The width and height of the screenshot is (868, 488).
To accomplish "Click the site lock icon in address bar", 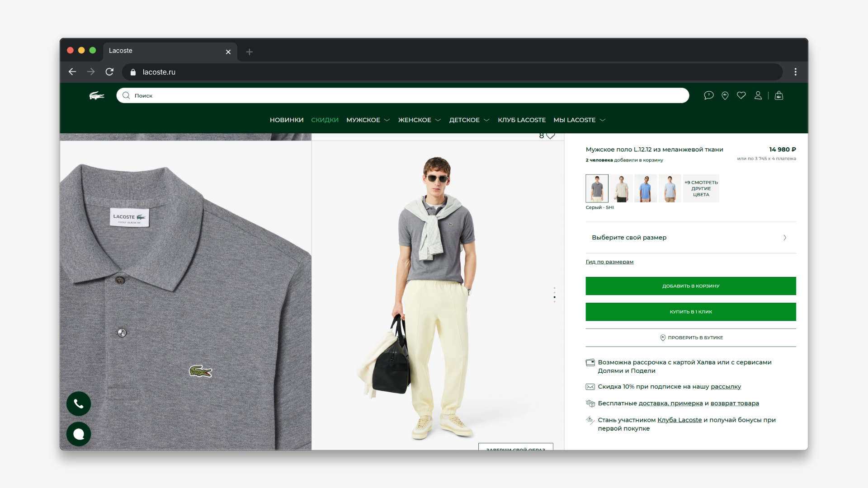I will (x=133, y=72).
